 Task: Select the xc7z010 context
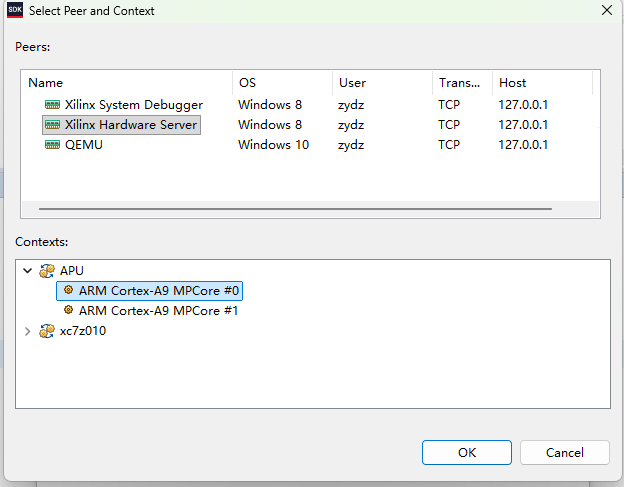point(83,331)
